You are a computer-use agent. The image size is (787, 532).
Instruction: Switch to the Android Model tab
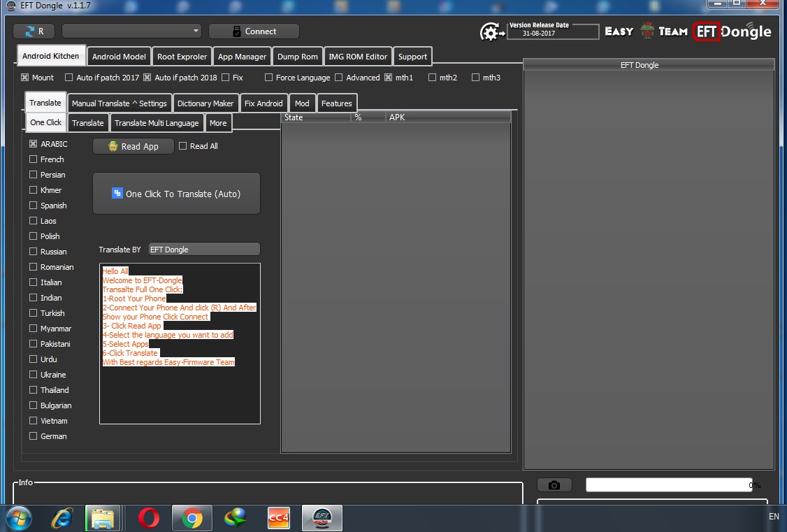[119, 57]
